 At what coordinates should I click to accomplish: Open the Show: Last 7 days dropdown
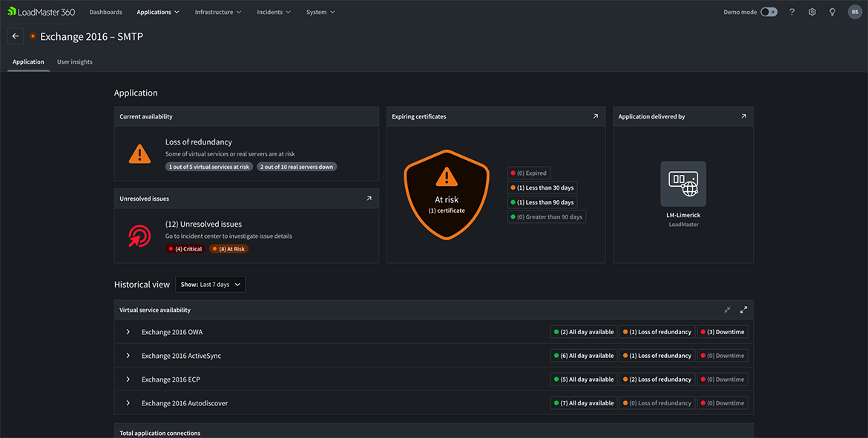click(210, 285)
